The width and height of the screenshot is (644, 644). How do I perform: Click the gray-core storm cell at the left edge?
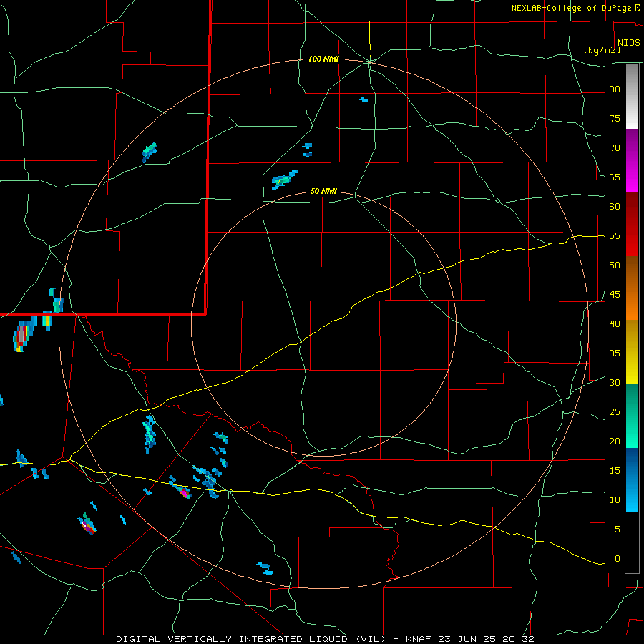(21, 334)
